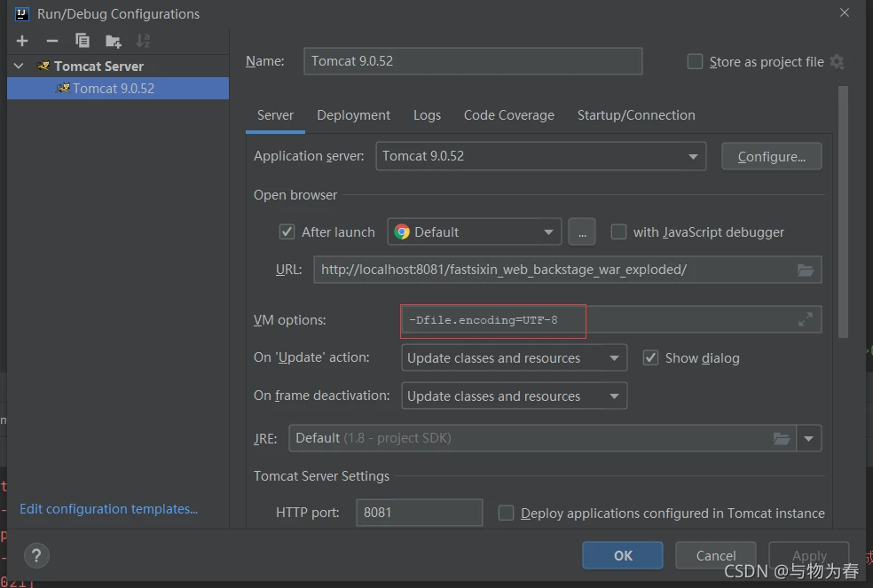The height and width of the screenshot is (588, 873).
Task: Click the Apply button
Action: [x=809, y=555]
